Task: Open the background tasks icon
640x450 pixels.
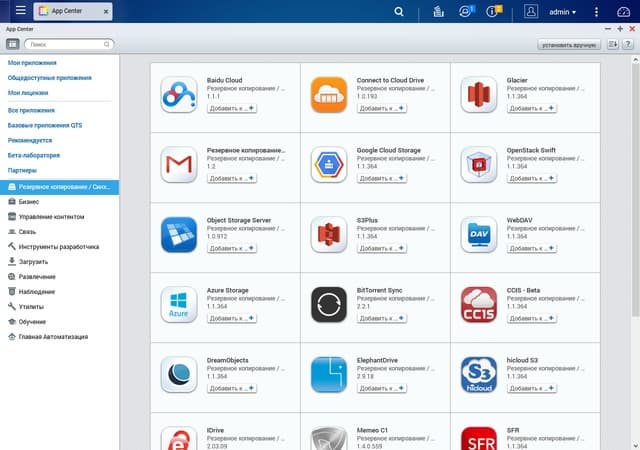Action: click(x=438, y=11)
